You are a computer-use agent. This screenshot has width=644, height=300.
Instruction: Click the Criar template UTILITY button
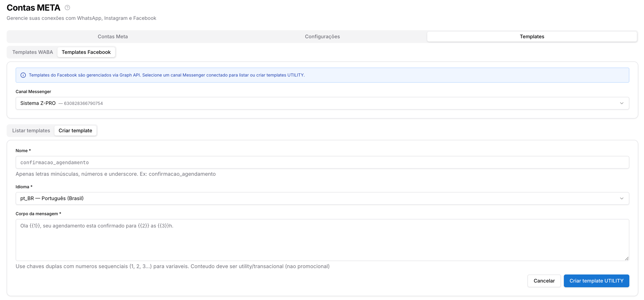click(x=596, y=281)
